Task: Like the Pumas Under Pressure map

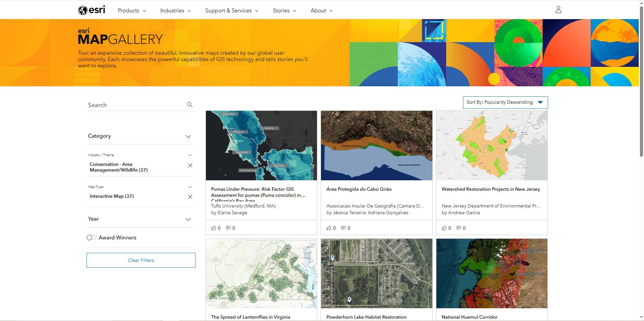Action: pos(214,228)
